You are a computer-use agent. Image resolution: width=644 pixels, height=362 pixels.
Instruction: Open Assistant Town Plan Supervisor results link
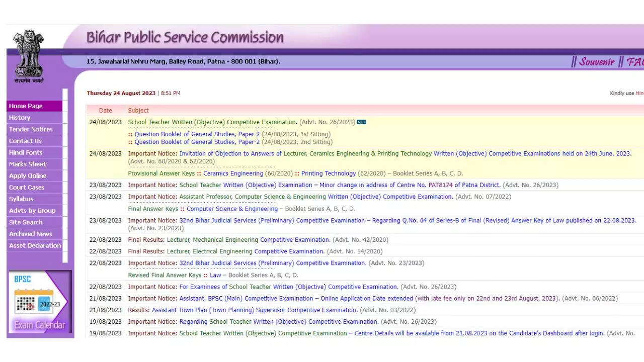coord(255,310)
